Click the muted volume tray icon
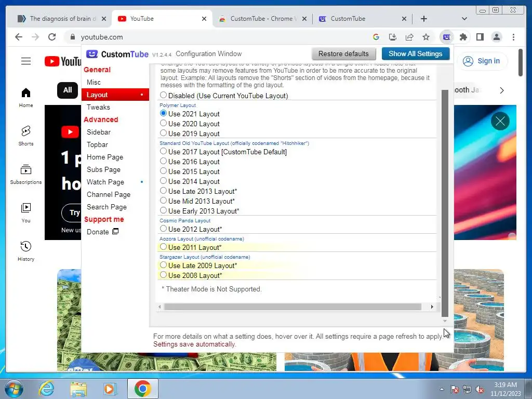Viewport: 532px width, 399px height. tap(480, 389)
